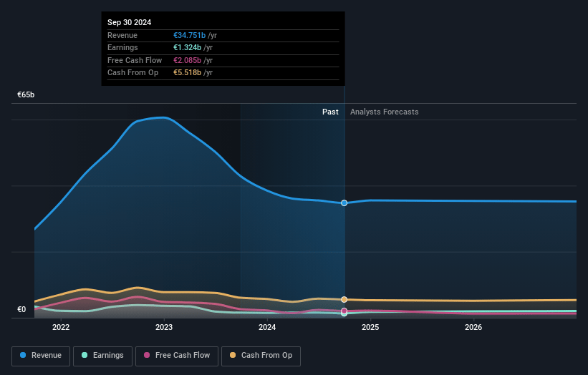Click the 2026 x-axis label
Screen dimensions: 588x375
coord(473,328)
